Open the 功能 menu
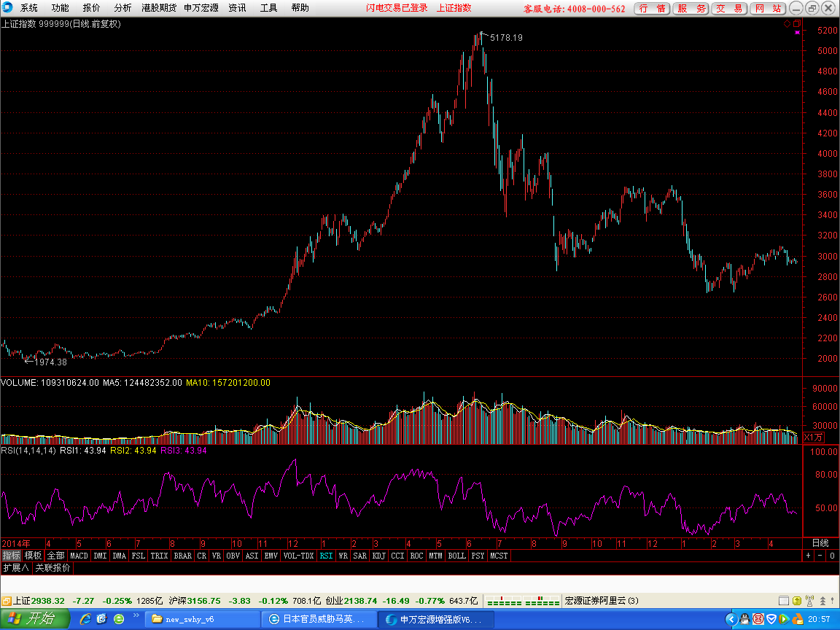 (60, 8)
